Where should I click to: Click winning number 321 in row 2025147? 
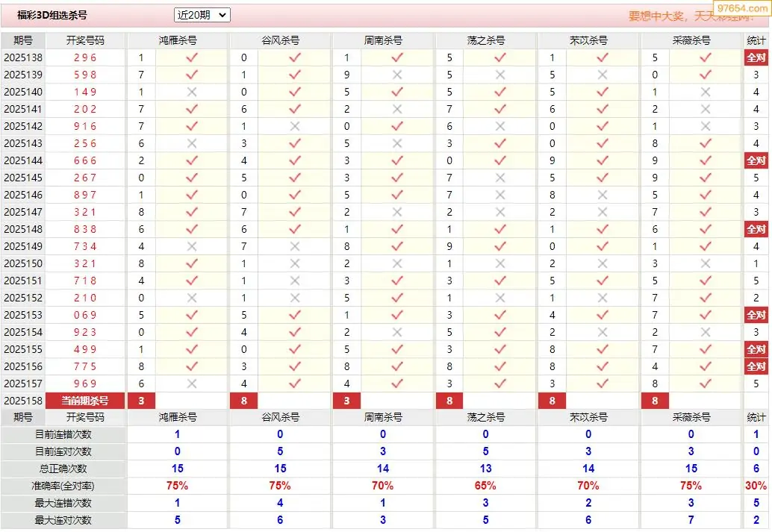85,212
